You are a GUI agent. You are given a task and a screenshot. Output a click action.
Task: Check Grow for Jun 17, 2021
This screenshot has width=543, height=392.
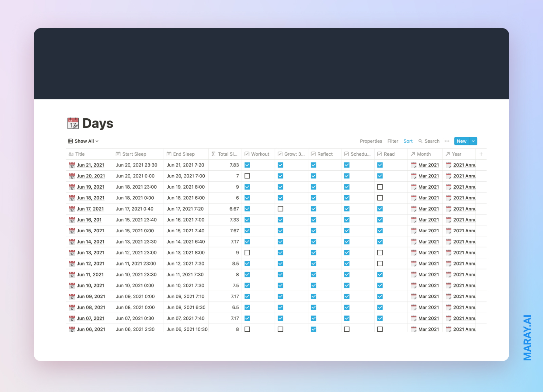(280, 209)
